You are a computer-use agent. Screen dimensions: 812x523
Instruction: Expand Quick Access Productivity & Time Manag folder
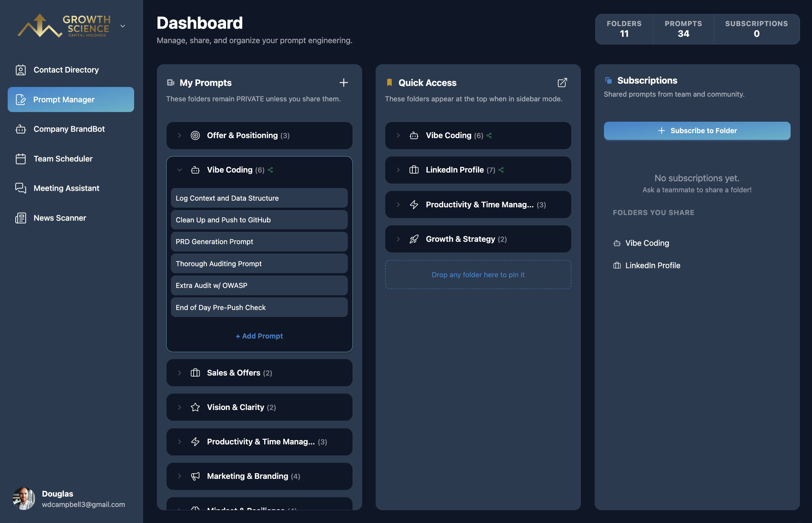coord(398,204)
